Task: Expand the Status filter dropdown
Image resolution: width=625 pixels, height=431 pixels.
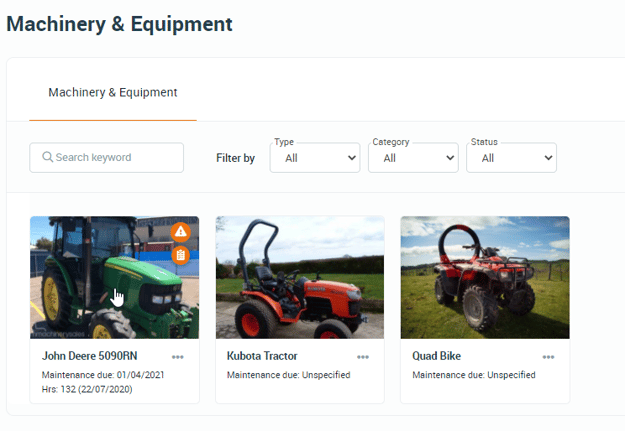Action: [511, 158]
